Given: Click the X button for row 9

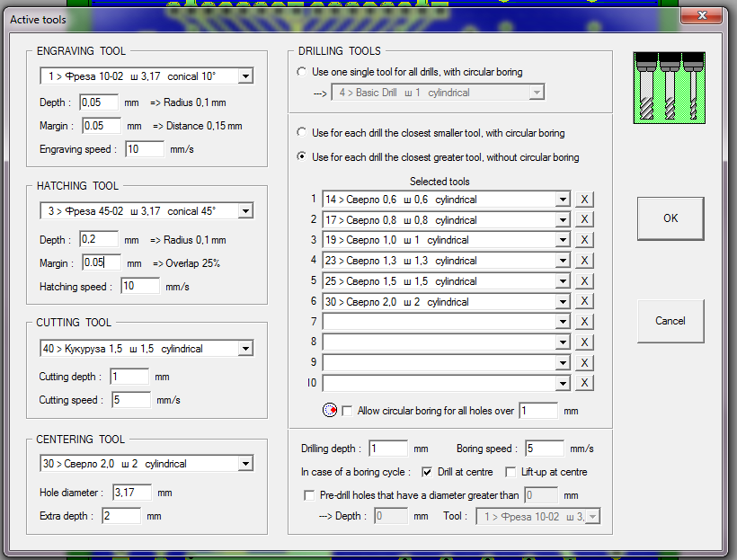Looking at the screenshot, I should coord(584,363).
